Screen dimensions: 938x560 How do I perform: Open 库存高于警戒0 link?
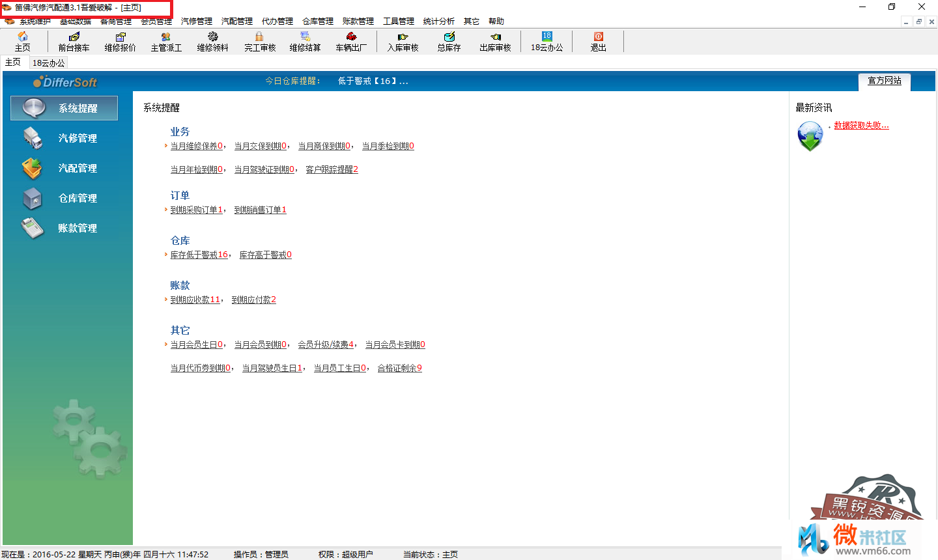tap(266, 255)
